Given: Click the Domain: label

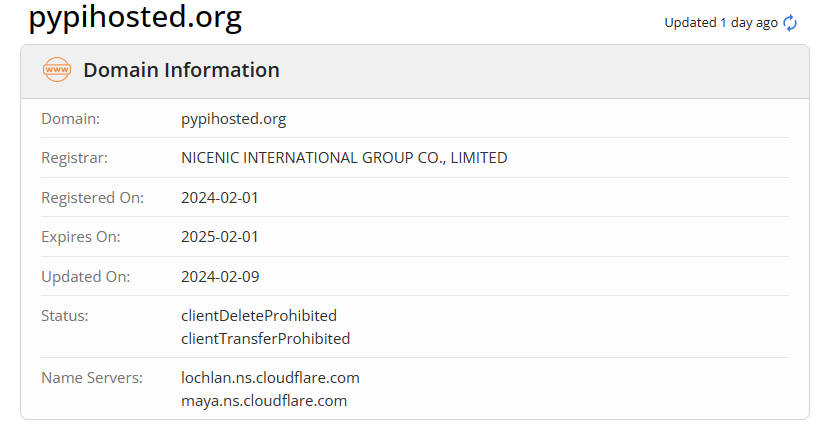Looking at the screenshot, I should click(70, 119).
